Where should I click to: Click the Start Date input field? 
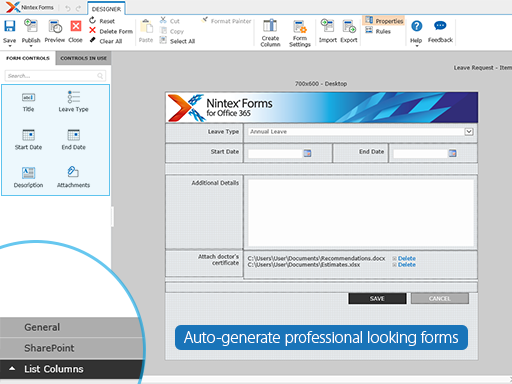click(275, 153)
